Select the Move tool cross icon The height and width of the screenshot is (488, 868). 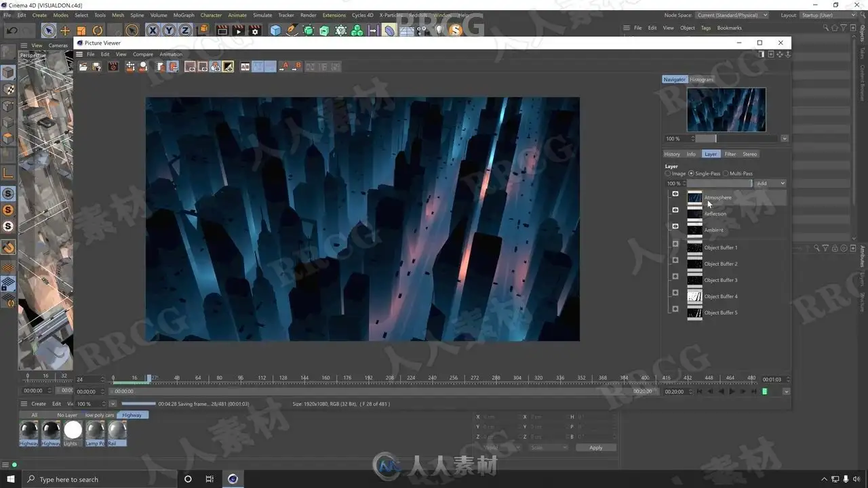coord(65,30)
